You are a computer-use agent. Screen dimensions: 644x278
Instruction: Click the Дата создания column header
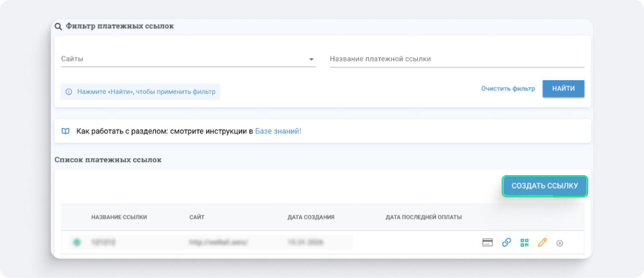311,217
